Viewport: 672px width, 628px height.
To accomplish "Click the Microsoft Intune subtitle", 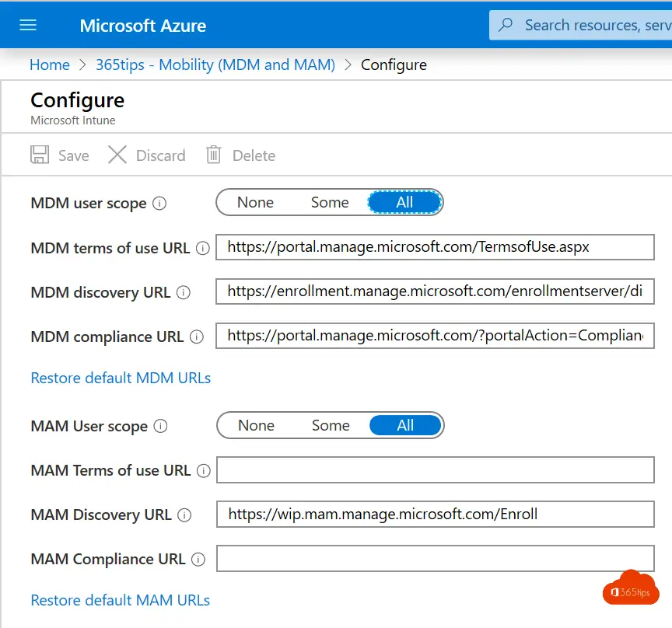I will click(73, 120).
